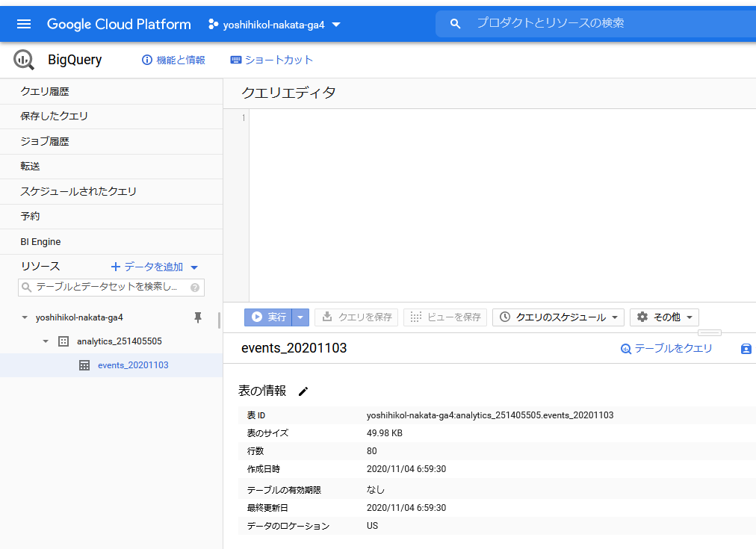Collapse the yoshihikol-nakata-ga4 project tree
756x549 pixels.
(x=25, y=317)
